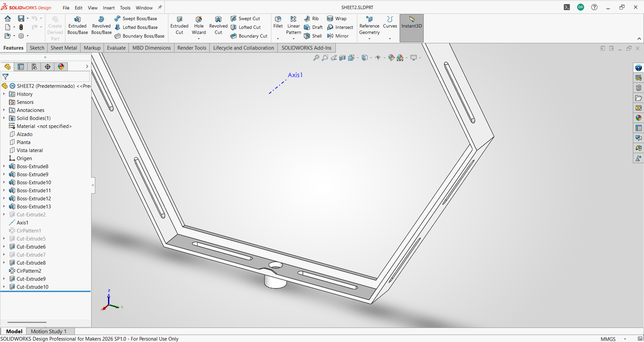Show more manager tabs with chevron arrow
Screen dimensions: 644x342
pyautogui.click(x=86, y=67)
